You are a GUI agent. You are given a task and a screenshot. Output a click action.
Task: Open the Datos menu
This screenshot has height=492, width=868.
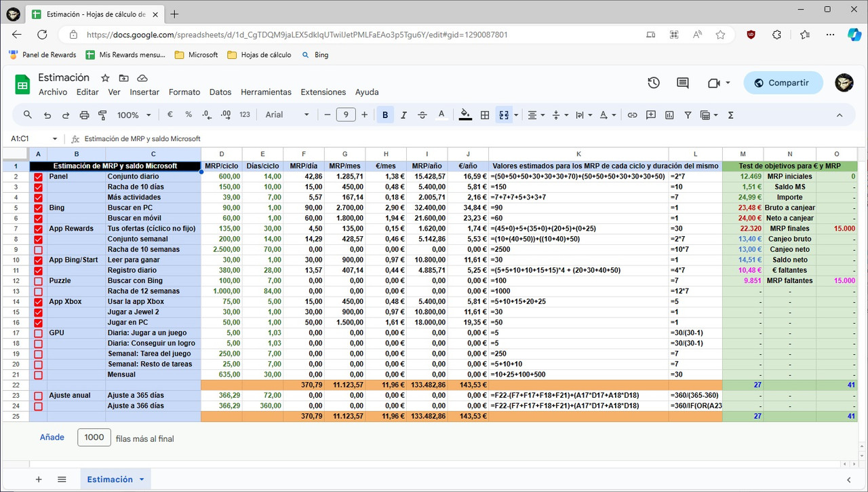[220, 92]
